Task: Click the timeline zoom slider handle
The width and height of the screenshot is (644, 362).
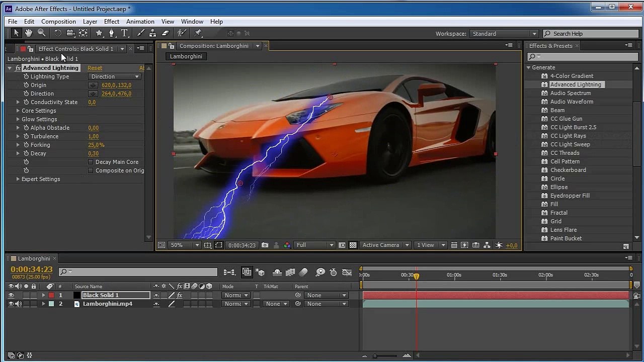Action: (x=375, y=356)
